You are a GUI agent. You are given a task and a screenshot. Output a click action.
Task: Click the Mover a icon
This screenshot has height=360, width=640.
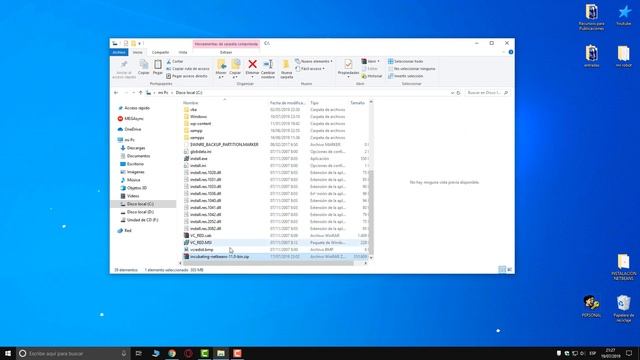tap(221, 69)
